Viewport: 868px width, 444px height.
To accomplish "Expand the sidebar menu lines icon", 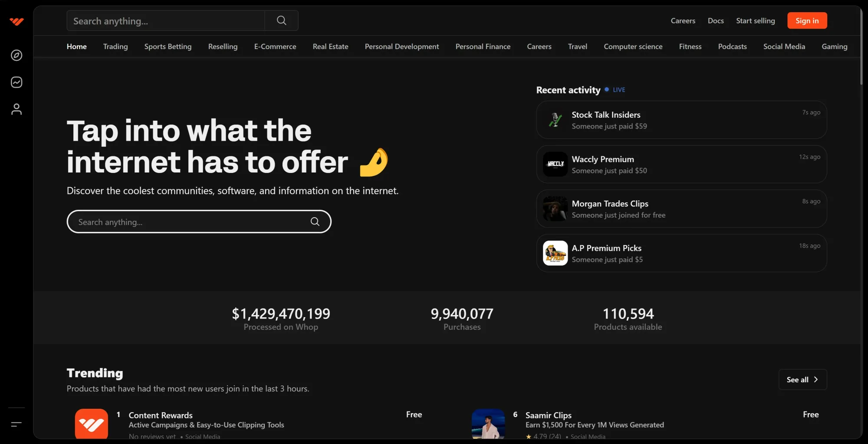I will [x=16, y=424].
